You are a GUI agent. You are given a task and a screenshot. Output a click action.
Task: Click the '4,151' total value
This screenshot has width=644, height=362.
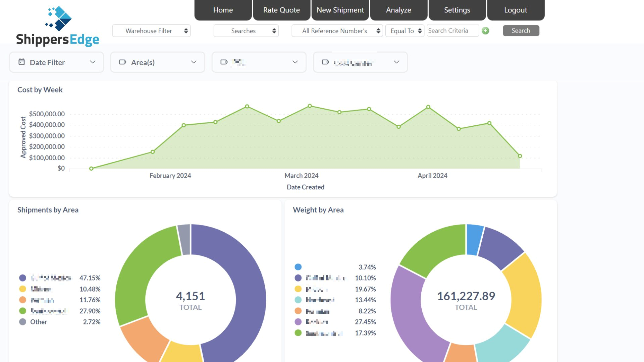click(190, 296)
